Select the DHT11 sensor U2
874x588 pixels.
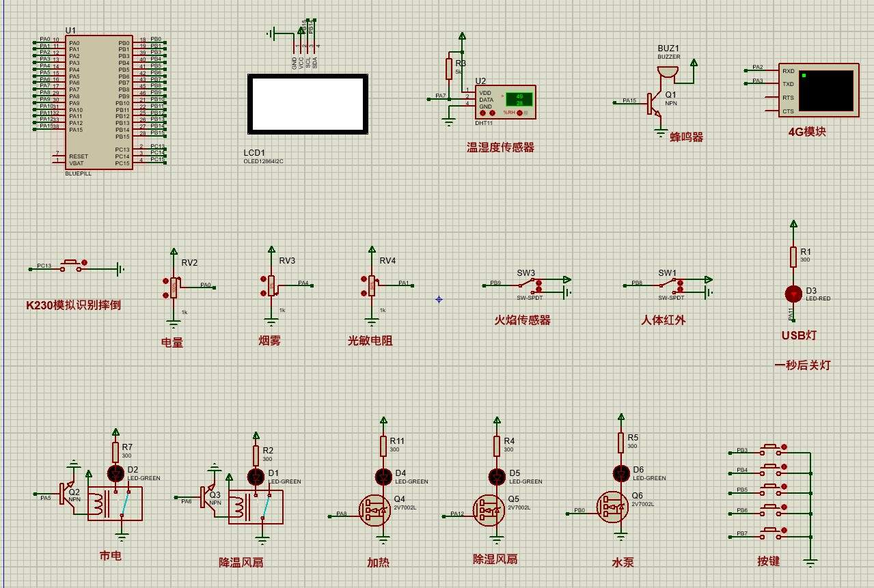click(x=506, y=102)
